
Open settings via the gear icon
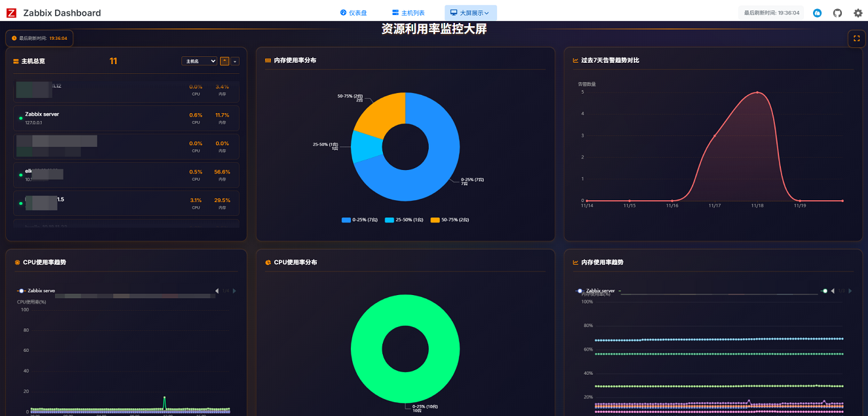[x=858, y=13]
